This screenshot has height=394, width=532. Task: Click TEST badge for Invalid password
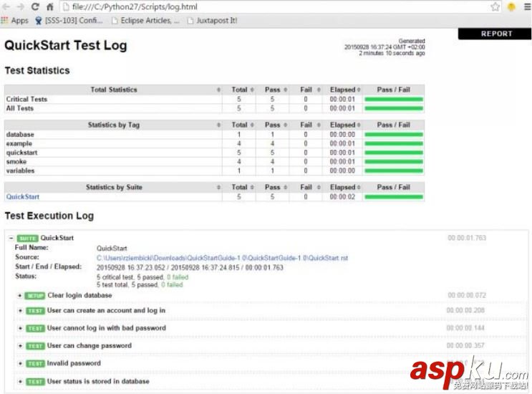[x=35, y=363]
